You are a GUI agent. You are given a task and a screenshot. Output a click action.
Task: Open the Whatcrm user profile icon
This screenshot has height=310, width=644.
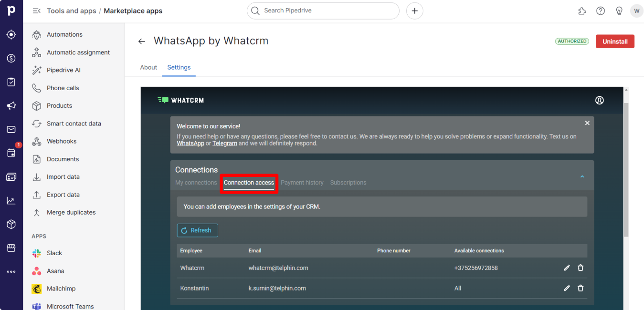(600, 100)
